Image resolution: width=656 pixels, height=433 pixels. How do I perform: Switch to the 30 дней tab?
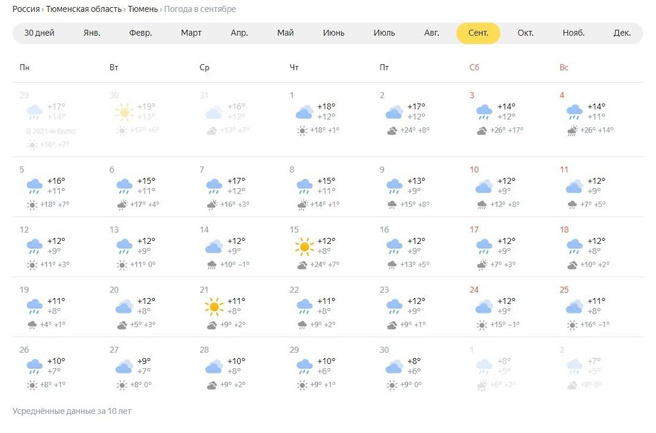[39, 33]
